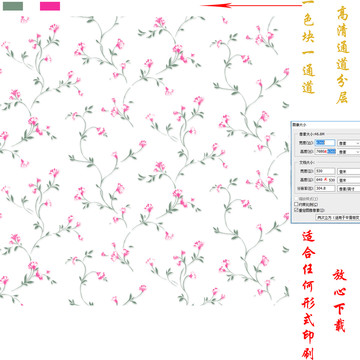This screenshot has width=360, height=360.
Task: Click the gray-green color block swatch
Action: point(13,6)
